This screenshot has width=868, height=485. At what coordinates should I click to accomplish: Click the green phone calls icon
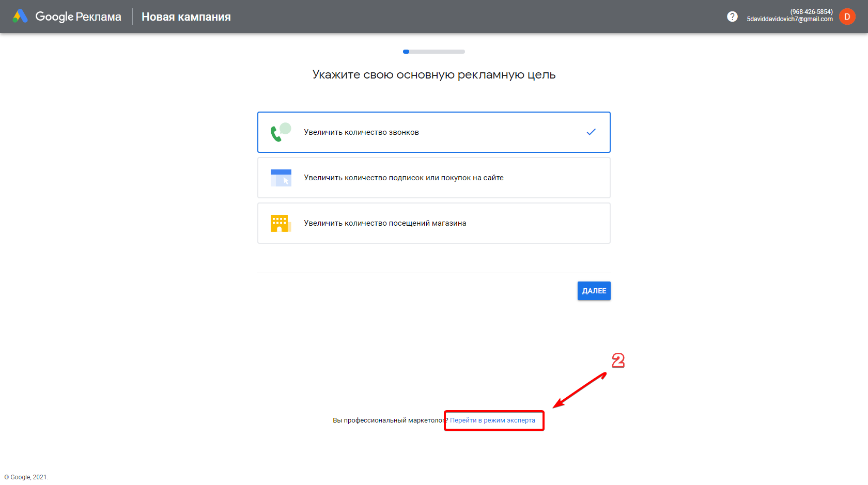pos(281,132)
